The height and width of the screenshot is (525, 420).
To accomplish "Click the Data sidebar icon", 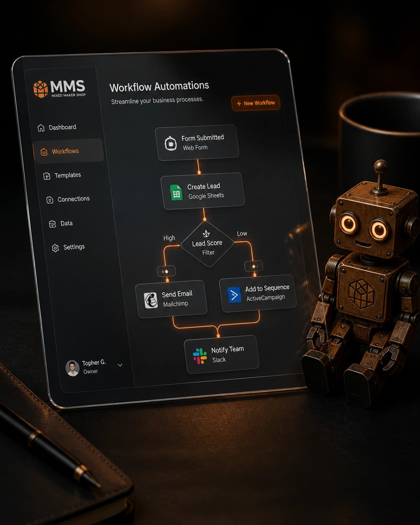I will pos(52,224).
